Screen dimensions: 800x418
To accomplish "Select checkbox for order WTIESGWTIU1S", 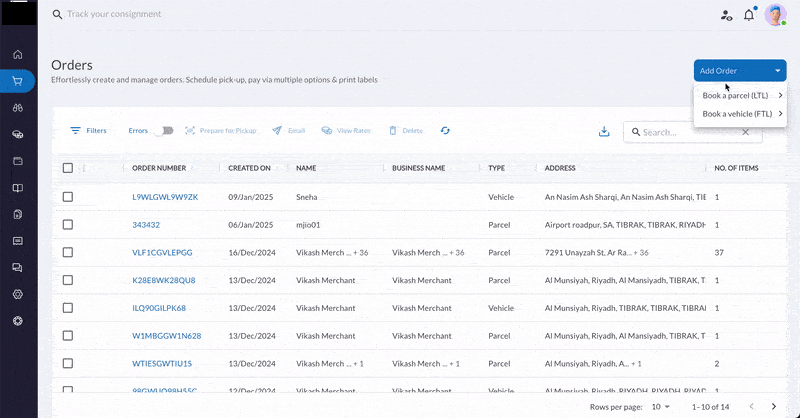I will click(68, 363).
